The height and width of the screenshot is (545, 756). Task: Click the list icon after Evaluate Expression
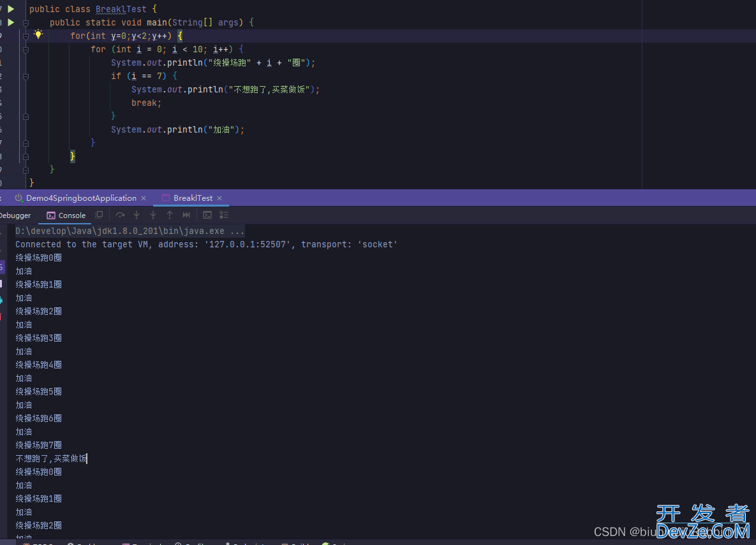pos(224,215)
